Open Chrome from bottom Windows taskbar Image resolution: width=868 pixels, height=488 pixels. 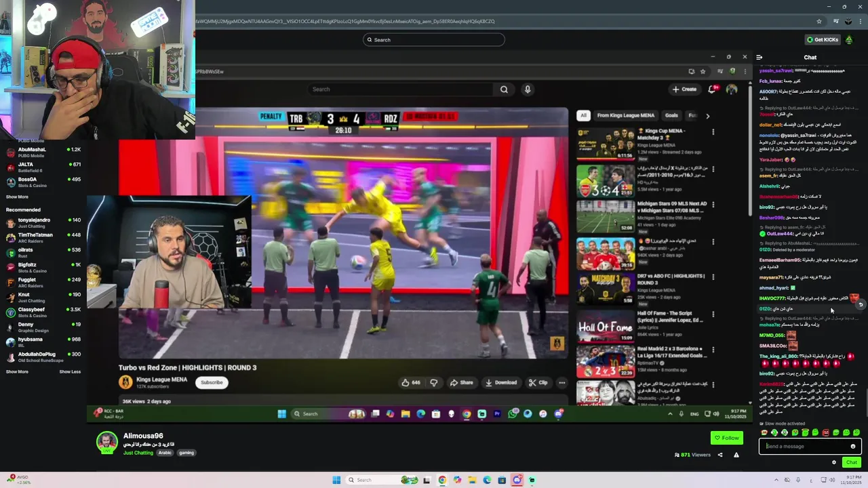[x=442, y=480]
